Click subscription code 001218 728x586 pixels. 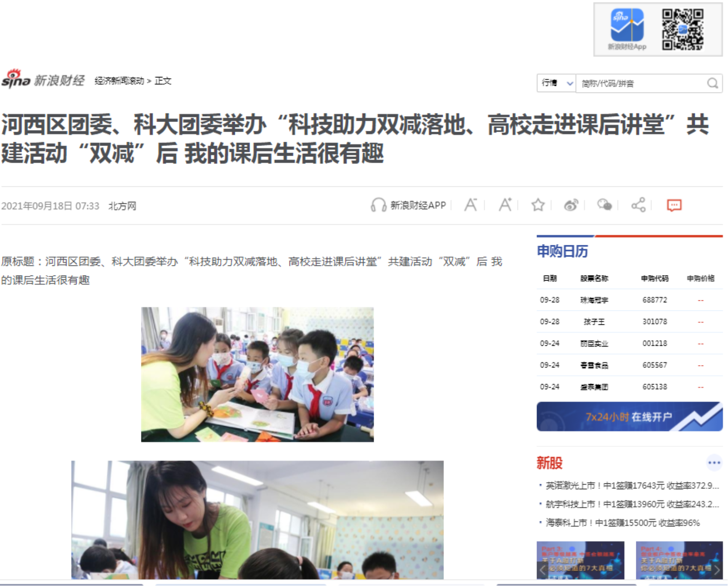[x=655, y=343]
